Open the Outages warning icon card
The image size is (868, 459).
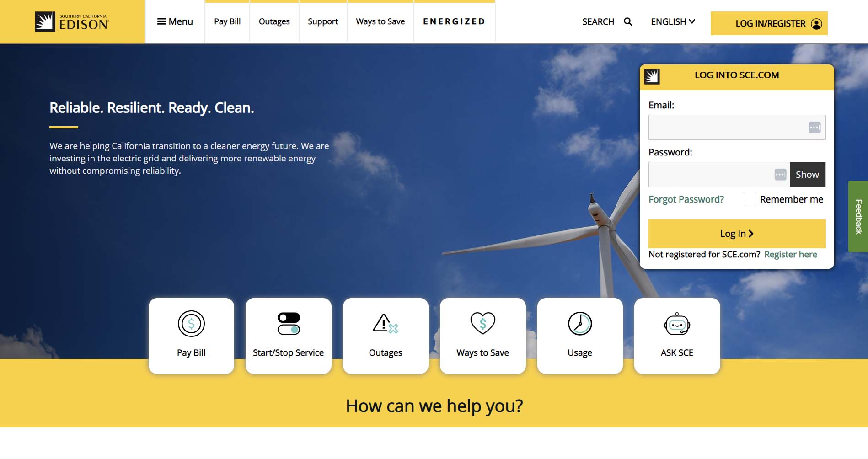386,336
